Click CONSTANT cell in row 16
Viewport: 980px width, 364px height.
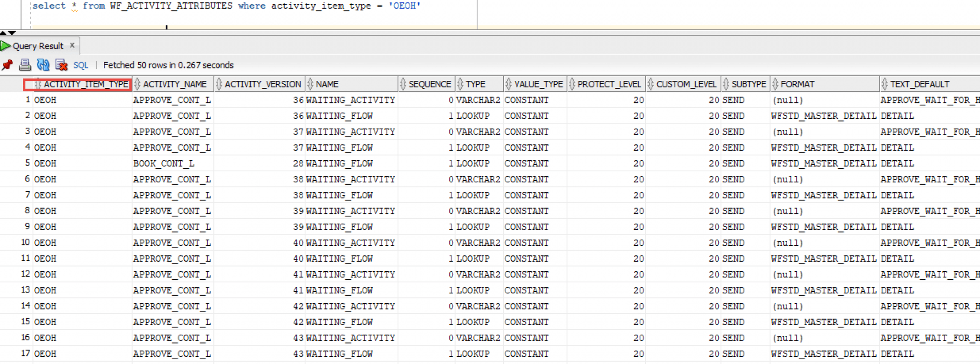click(535, 338)
